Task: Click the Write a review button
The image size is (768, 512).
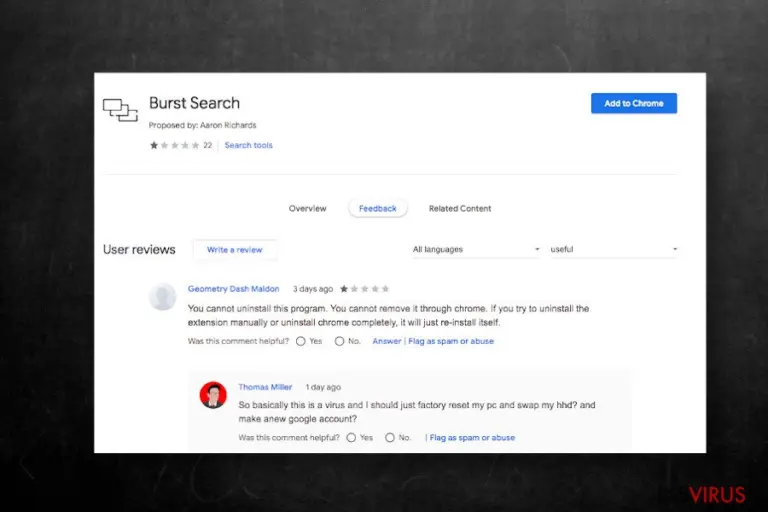Action: [x=235, y=250]
